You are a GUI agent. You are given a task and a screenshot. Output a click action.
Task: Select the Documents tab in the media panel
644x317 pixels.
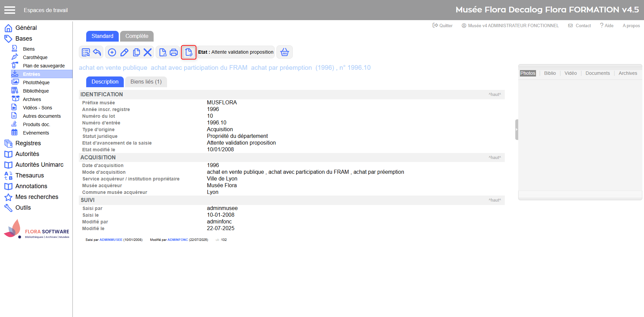597,73
